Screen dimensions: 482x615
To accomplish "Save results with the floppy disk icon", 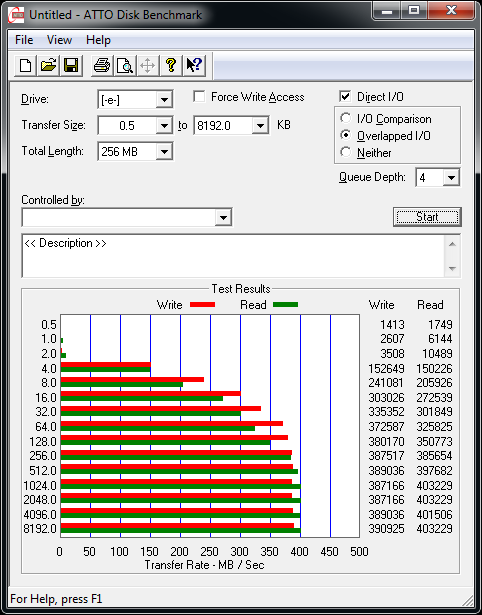I will click(71, 65).
